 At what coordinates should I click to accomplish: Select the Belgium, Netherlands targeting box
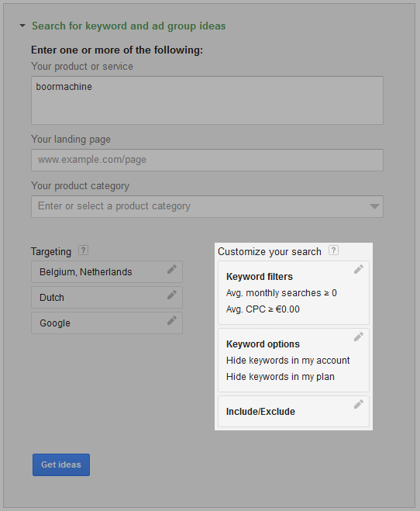pyautogui.click(x=107, y=272)
